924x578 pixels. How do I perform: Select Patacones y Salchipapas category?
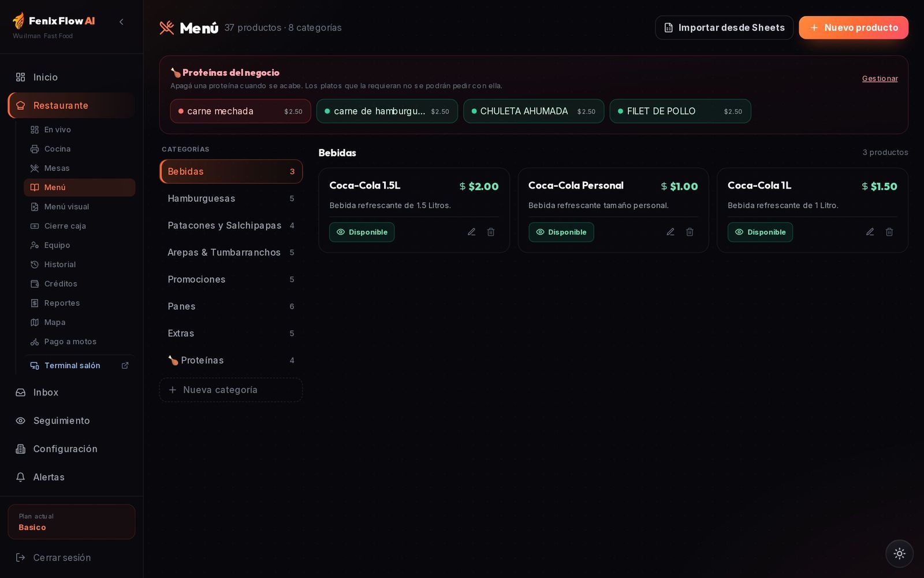coord(231,225)
